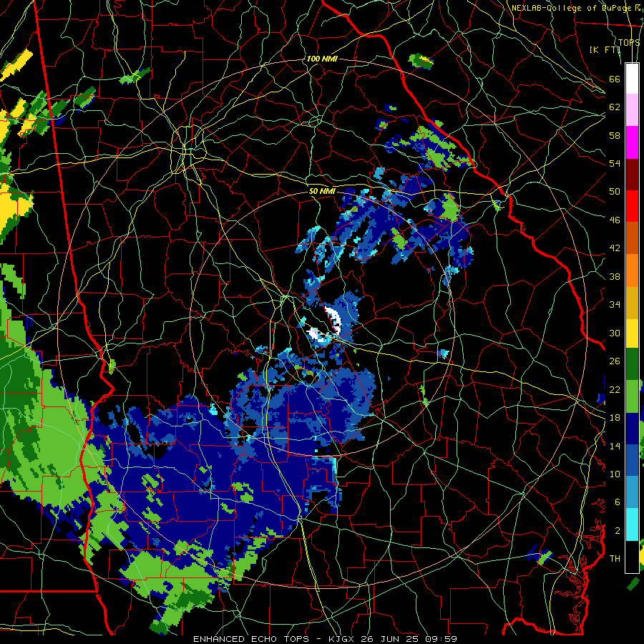Click the 54 legend value
The height and width of the screenshot is (644, 644).
(615, 163)
